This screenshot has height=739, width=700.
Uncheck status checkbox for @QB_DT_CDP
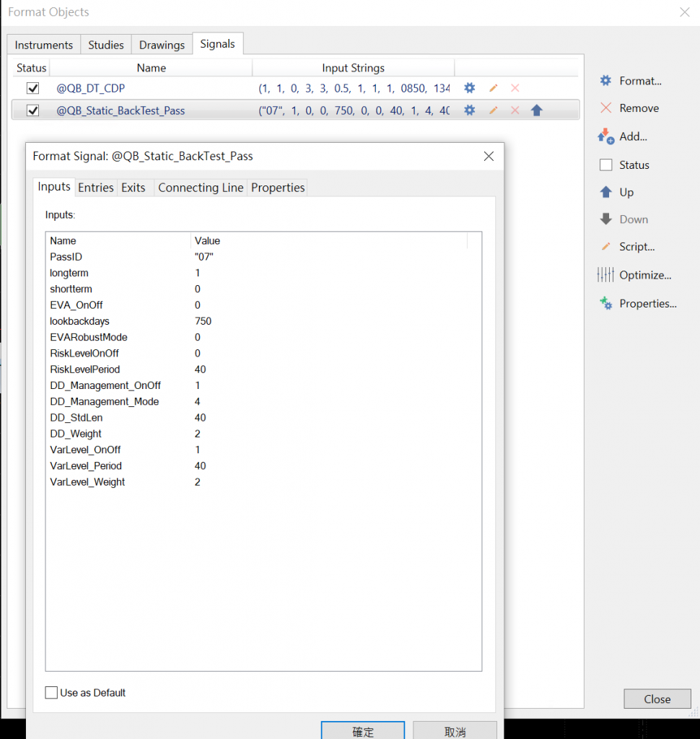point(32,88)
